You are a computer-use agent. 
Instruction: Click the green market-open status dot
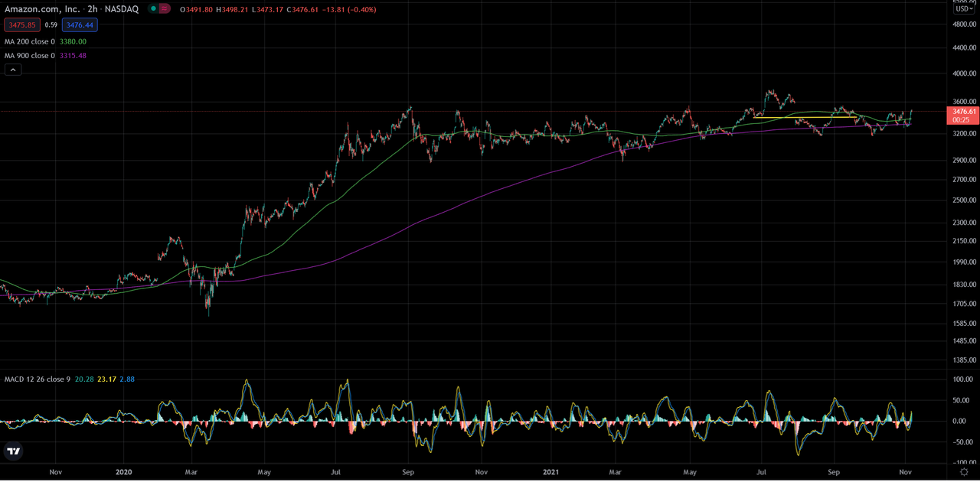(152, 9)
